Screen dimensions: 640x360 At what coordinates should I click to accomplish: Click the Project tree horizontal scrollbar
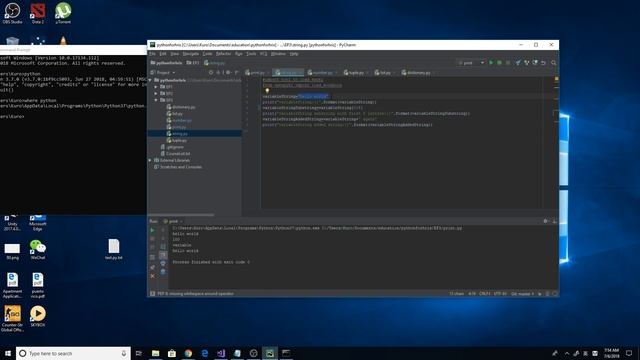click(x=180, y=215)
